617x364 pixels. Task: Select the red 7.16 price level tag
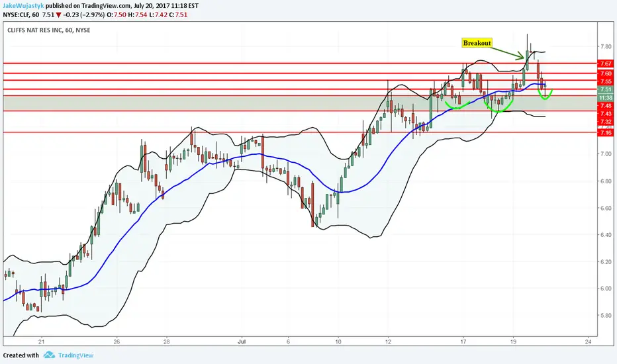[x=605, y=133]
